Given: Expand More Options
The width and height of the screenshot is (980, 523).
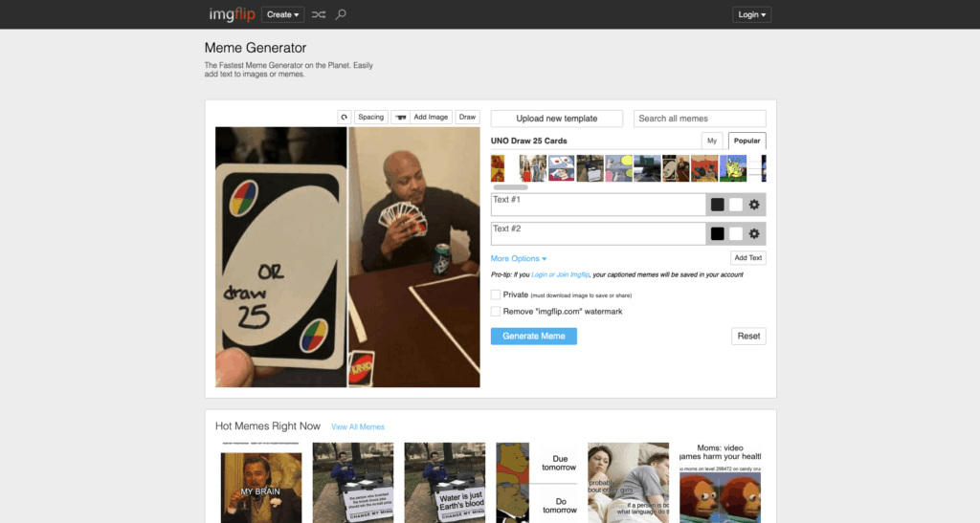Looking at the screenshot, I should [519, 258].
